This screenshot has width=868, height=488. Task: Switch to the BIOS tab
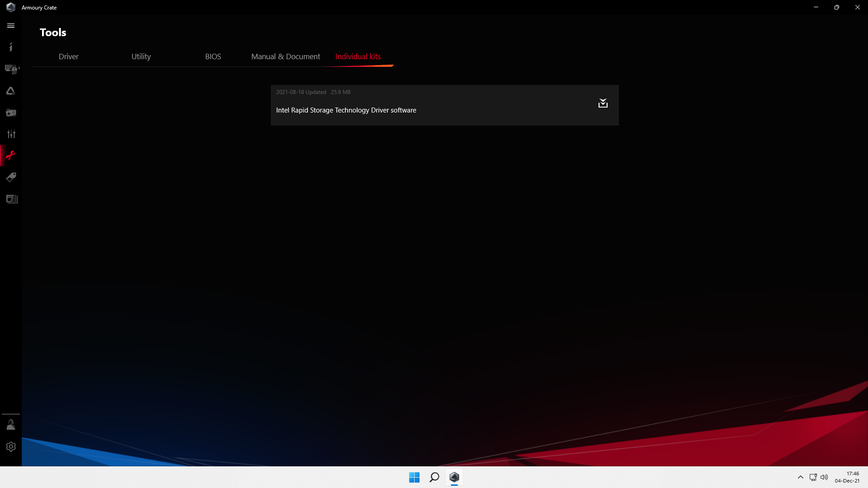(213, 56)
